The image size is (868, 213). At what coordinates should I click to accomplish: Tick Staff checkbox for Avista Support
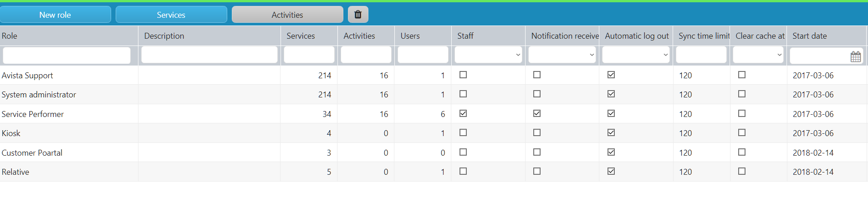[x=463, y=75]
